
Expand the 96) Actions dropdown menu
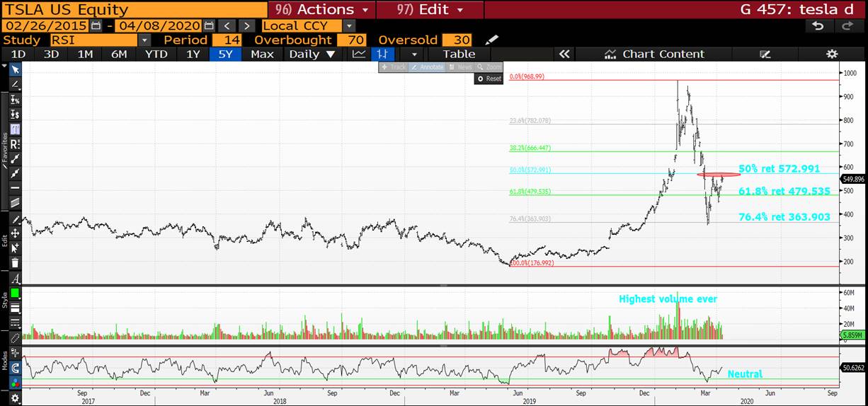[x=321, y=10]
